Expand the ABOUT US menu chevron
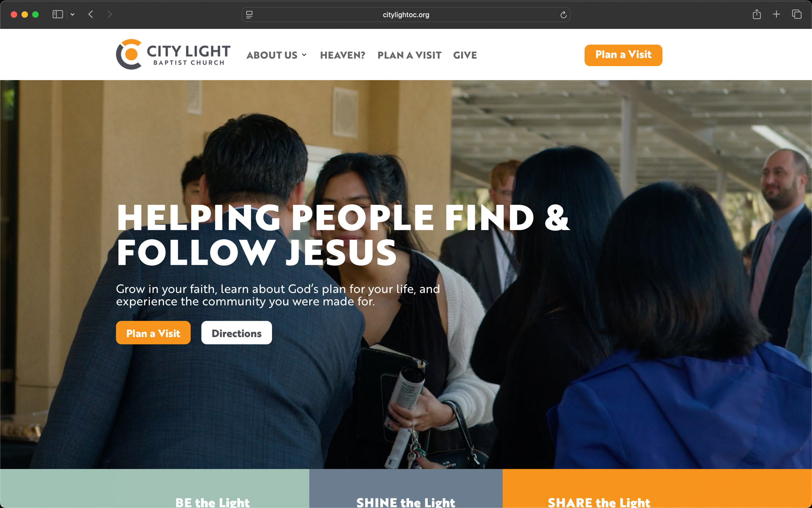 tap(304, 55)
